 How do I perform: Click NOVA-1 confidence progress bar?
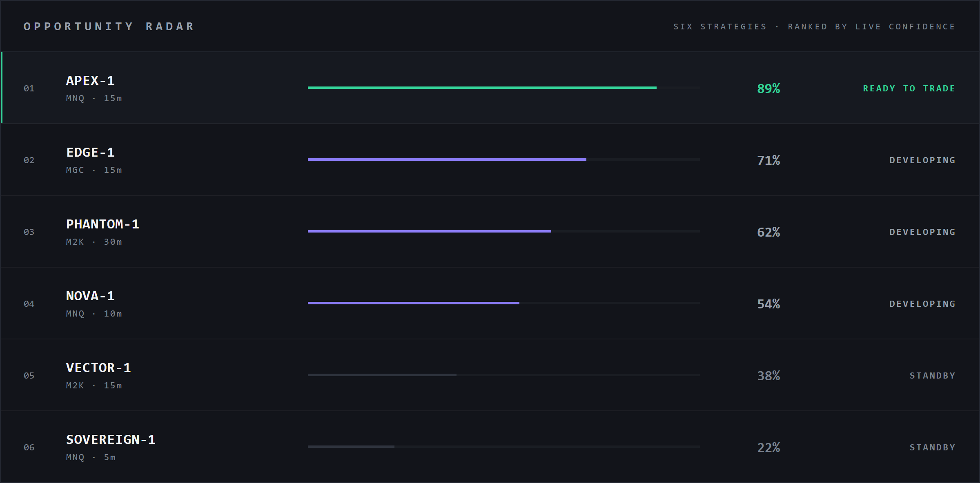pos(503,303)
